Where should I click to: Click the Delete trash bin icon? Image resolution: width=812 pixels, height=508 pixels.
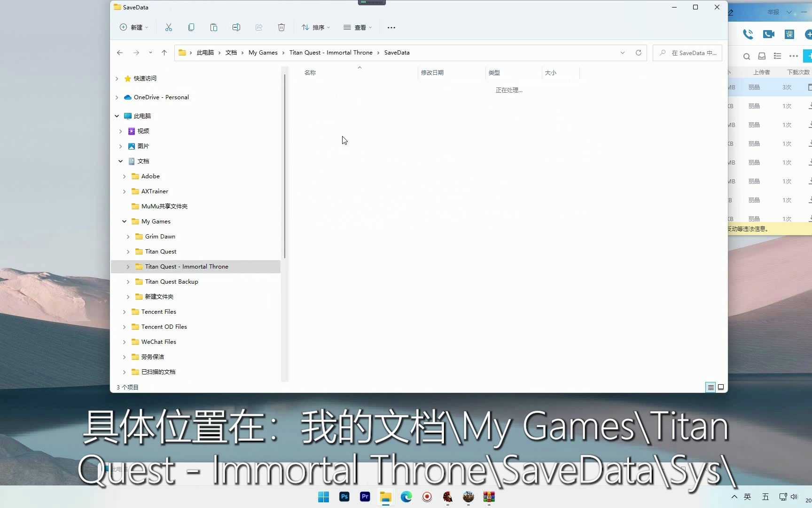point(281,27)
